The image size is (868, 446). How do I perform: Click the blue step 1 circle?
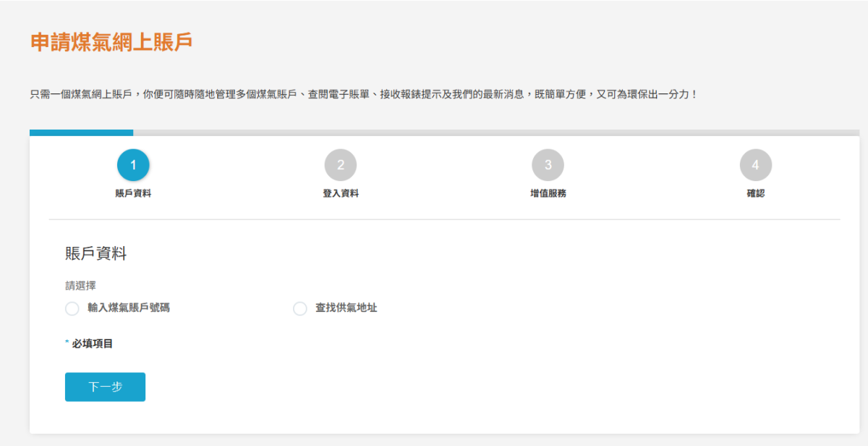tap(133, 165)
